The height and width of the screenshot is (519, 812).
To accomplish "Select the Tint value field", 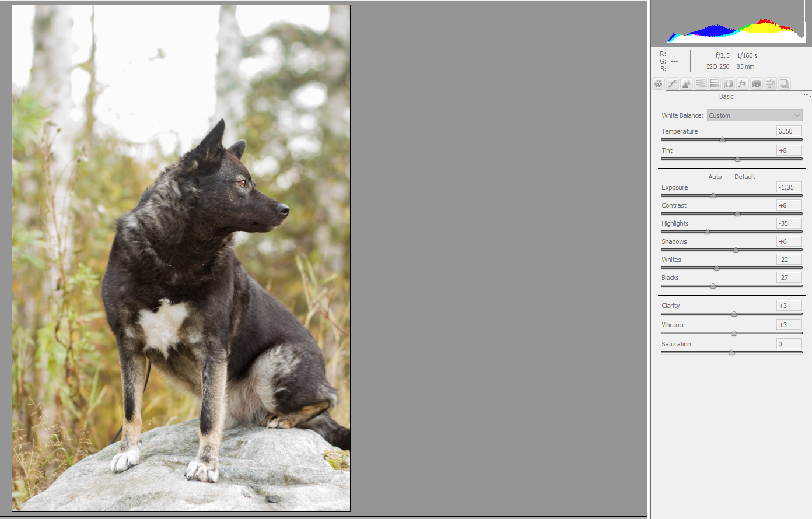I will 789,150.
